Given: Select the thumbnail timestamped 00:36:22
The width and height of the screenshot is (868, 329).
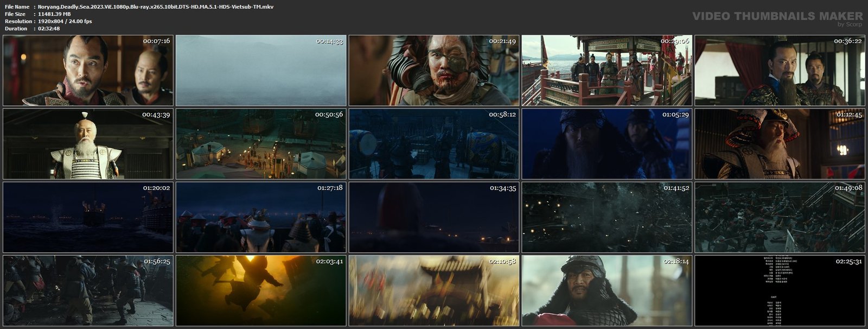Looking at the screenshot, I should 780,71.
